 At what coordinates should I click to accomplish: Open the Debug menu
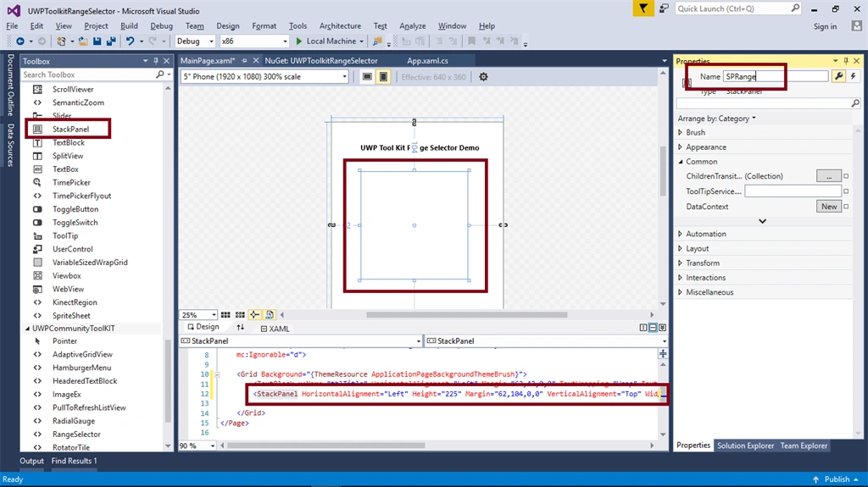pyautogui.click(x=161, y=26)
